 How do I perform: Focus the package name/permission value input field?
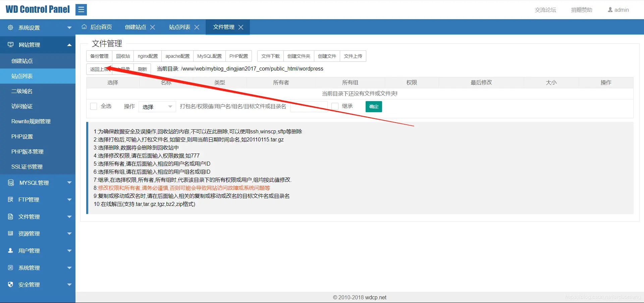click(309, 106)
